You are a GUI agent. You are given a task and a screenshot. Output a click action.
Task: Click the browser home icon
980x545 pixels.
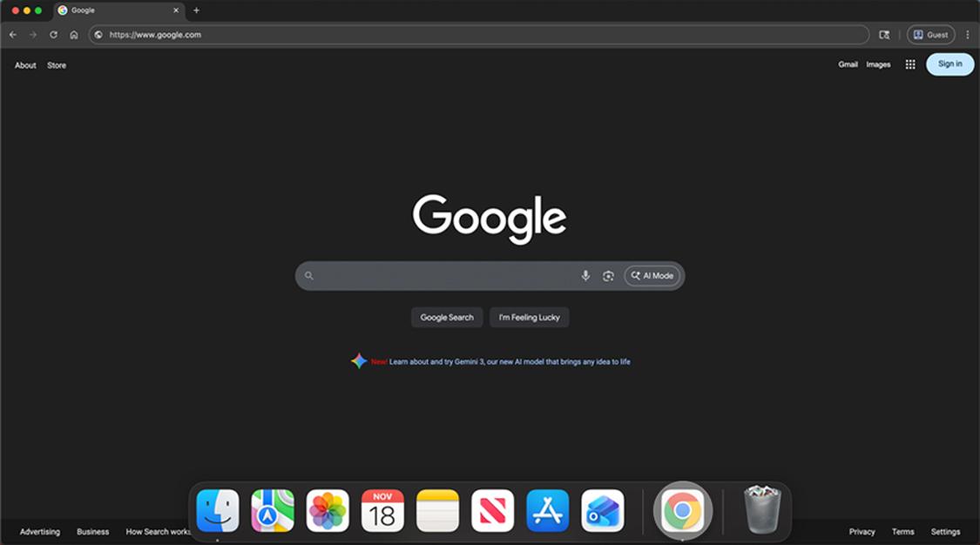point(74,35)
